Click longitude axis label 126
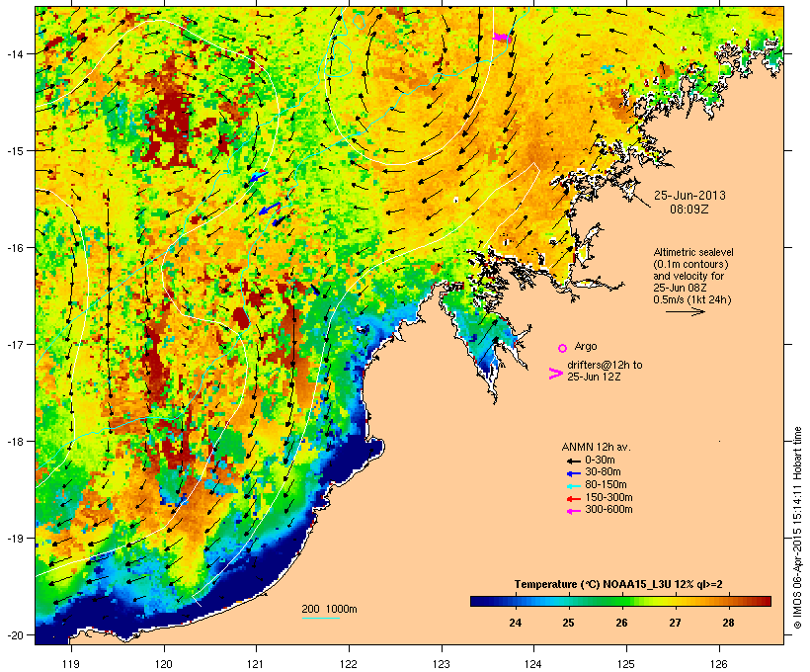 pos(719,664)
